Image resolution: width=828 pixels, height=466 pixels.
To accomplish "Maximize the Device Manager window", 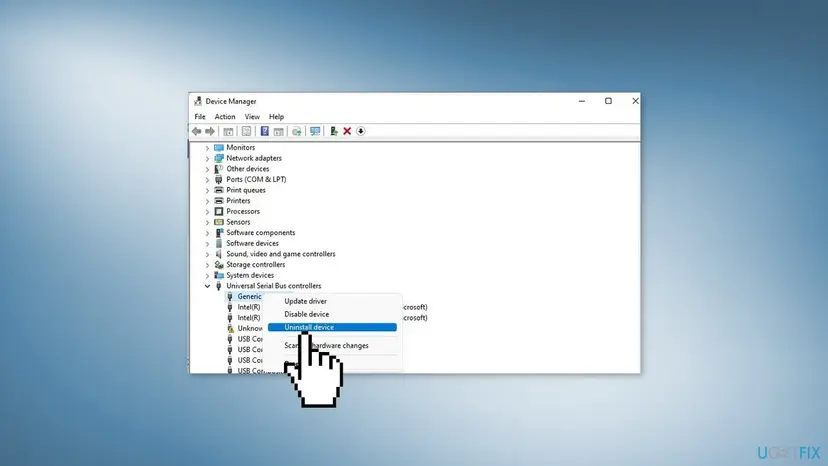I will pyautogui.click(x=608, y=101).
